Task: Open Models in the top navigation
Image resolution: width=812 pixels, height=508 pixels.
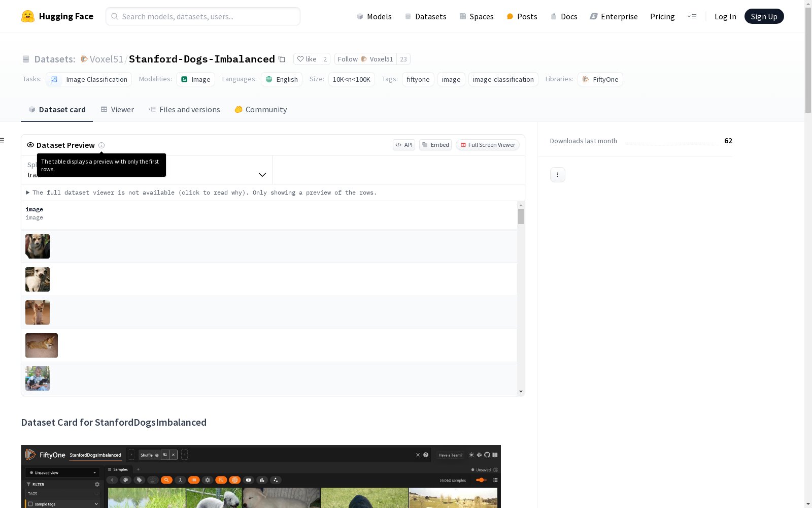Action: pos(374,16)
